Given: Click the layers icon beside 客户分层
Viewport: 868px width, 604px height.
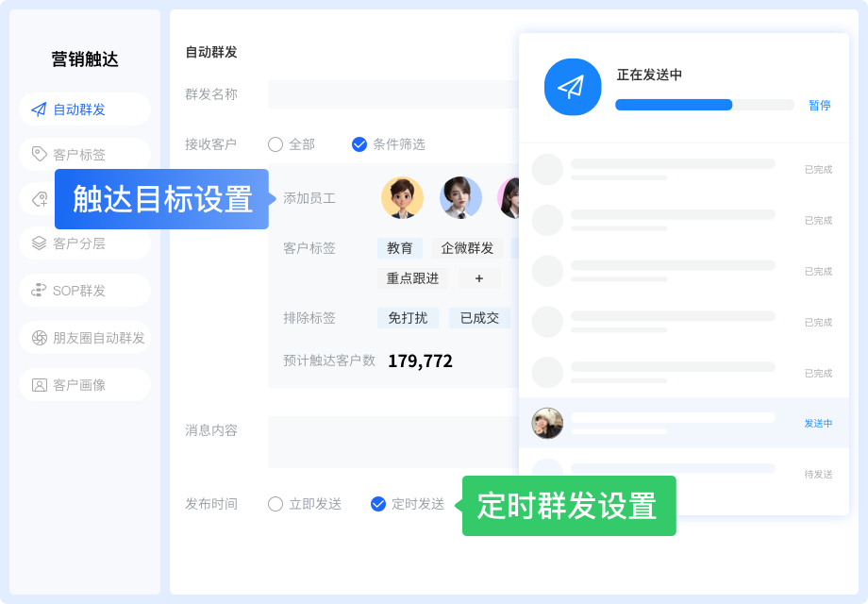Looking at the screenshot, I should (39, 243).
